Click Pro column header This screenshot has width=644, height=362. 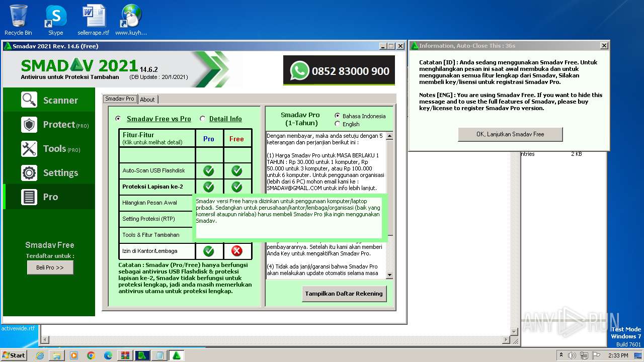pos(209,139)
